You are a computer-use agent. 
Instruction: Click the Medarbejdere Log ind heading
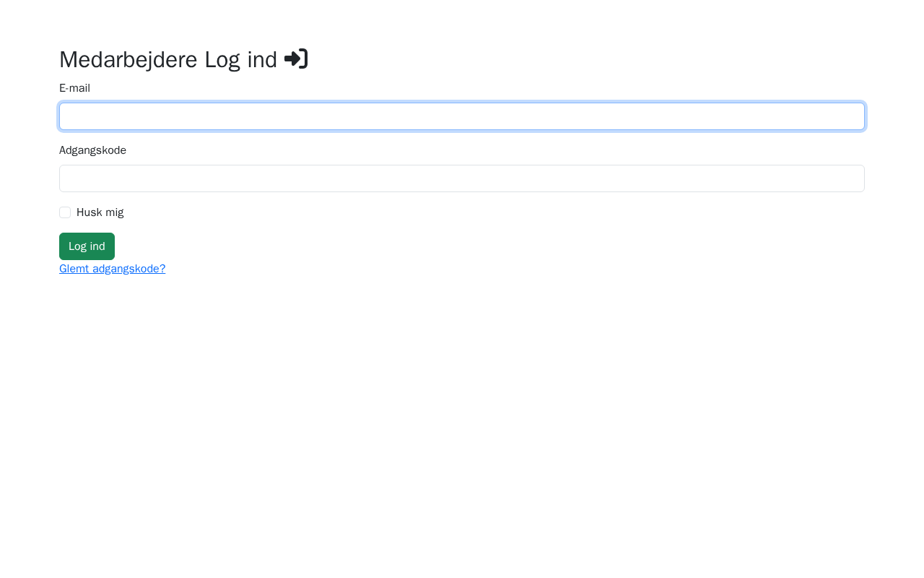coord(167,59)
